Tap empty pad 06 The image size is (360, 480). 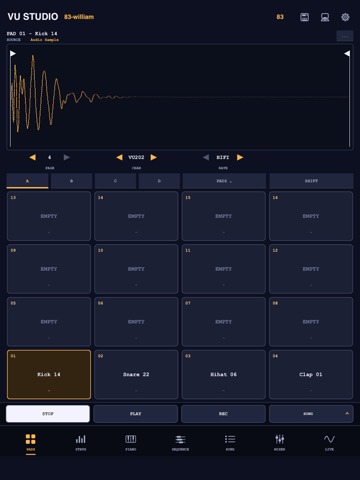(x=136, y=322)
